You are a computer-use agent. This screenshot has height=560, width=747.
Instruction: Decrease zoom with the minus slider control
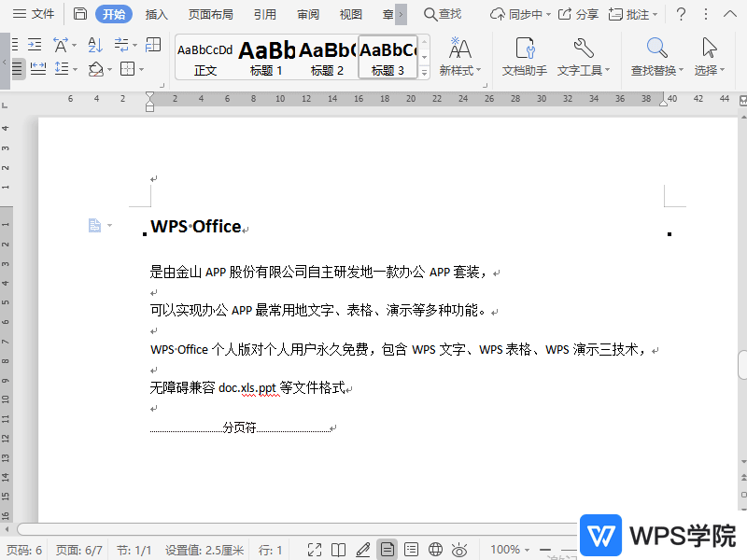[x=546, y=549]
